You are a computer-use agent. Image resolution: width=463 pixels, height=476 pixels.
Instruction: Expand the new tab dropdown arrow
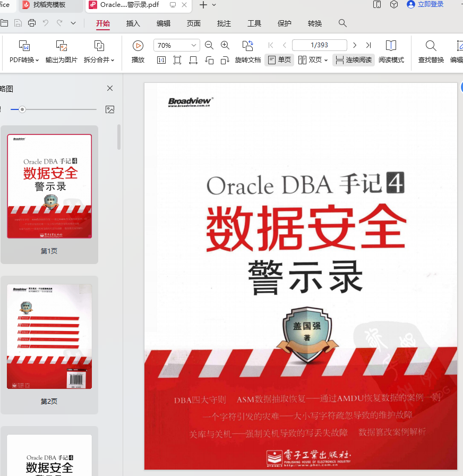click(214, 5)
